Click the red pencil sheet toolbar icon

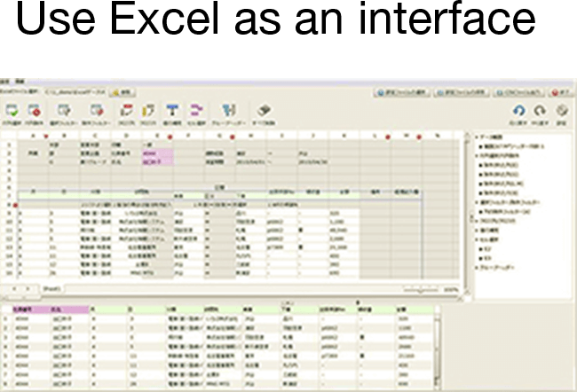[126, 110]
